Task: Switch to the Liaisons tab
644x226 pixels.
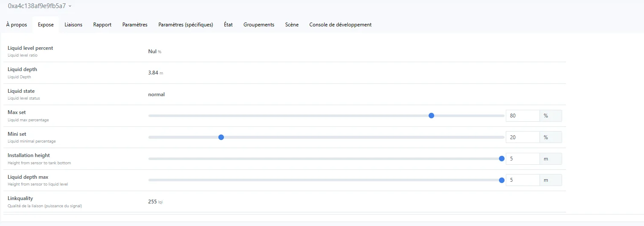Action: (73, 25)
